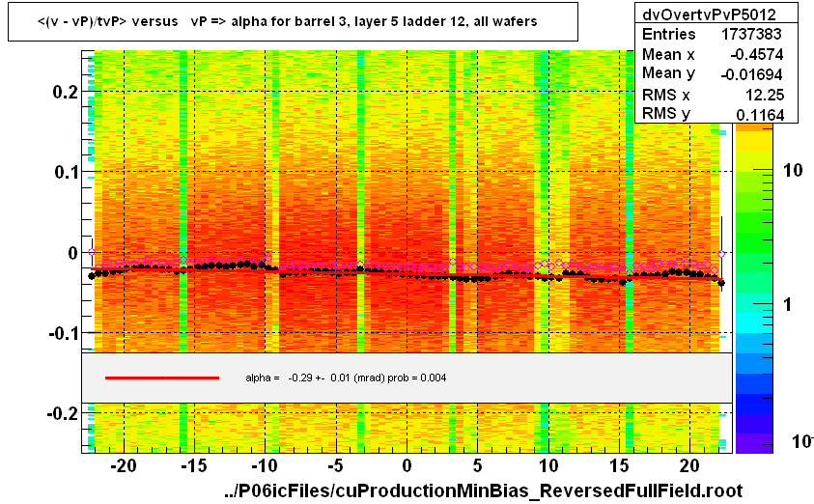Click the purple band of the color palette

(x=754, y=443)
